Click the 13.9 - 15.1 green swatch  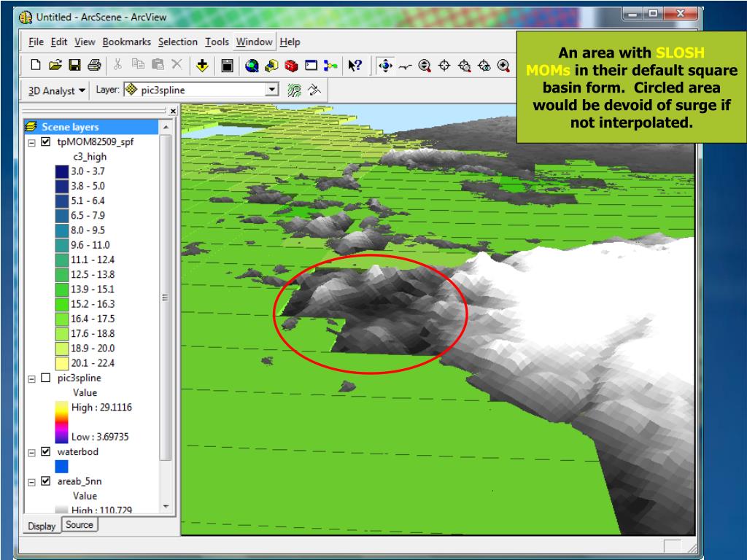[x=62, y=289]
